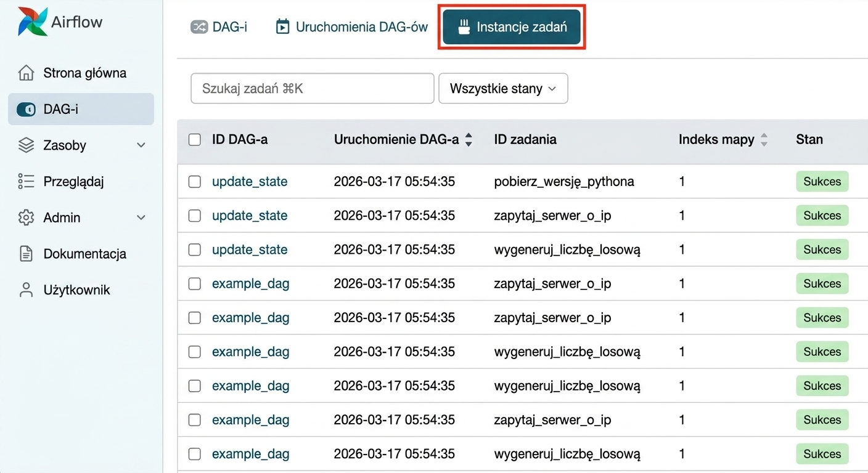Sort by the Uruchomienie DAG-a column arrows
The width and height of the screenshot is (868, 473).
469,140
